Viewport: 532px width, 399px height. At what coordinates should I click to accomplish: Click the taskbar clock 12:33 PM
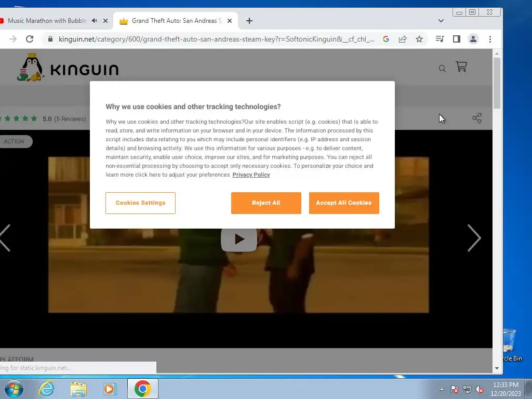(506, 385)
